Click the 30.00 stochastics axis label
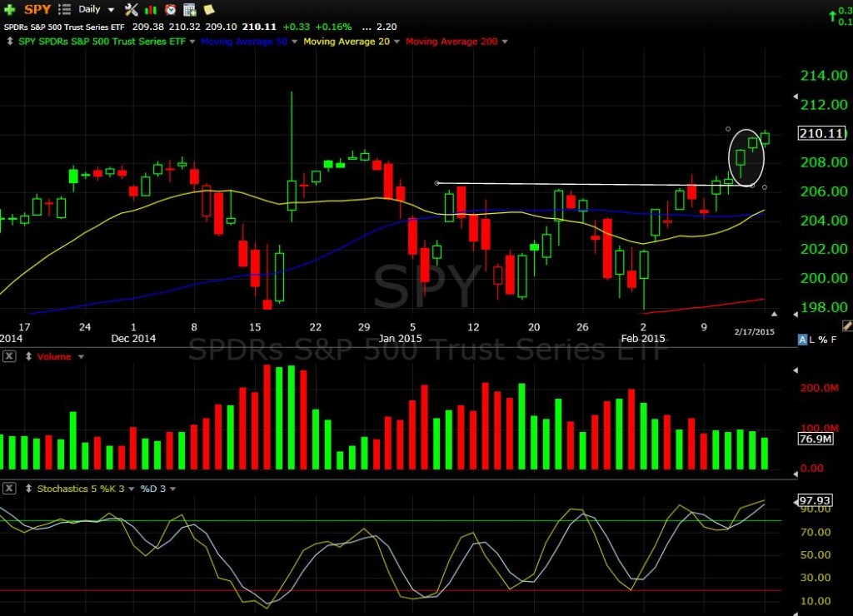The height and width of the screenshot is (616, 853). [x=816, y=578]
